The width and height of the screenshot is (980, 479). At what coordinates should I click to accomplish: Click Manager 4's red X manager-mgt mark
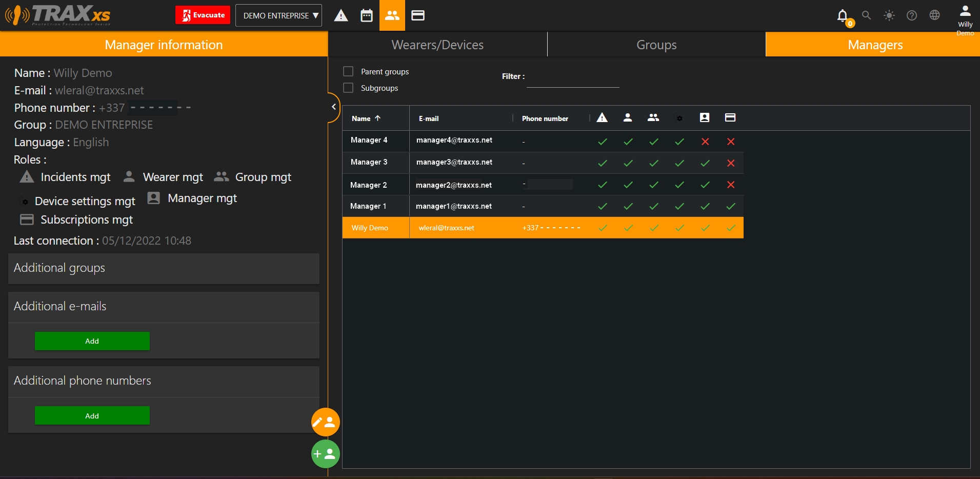coord(705,142)
